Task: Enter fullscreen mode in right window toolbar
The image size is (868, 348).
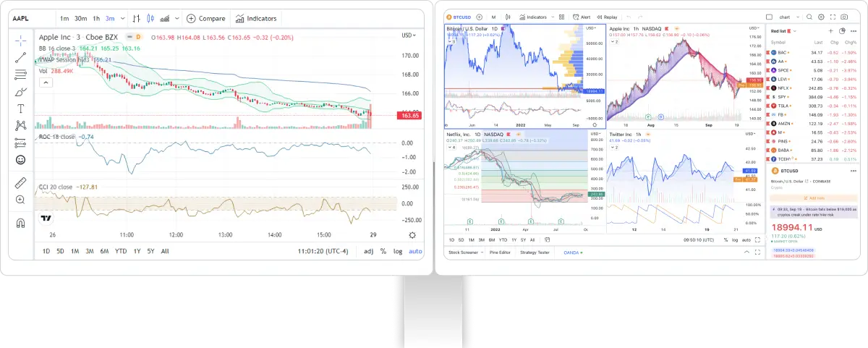Action: [833, 17]
